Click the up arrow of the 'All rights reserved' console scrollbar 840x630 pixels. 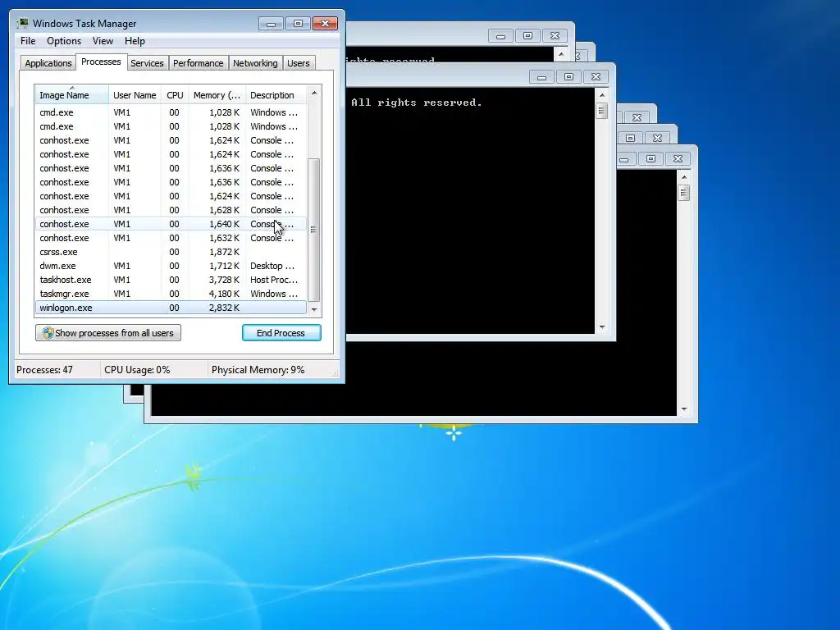(x=602, y=95)
